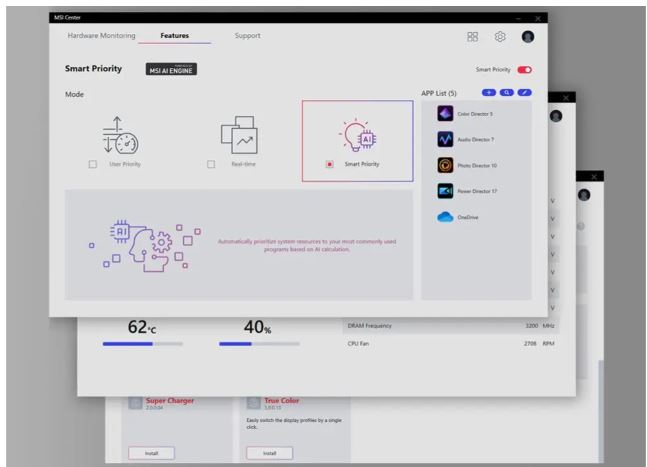The width and height of the screenshot is (647, 467).
Task: Install the True Color feature
Action: (269, 453)
